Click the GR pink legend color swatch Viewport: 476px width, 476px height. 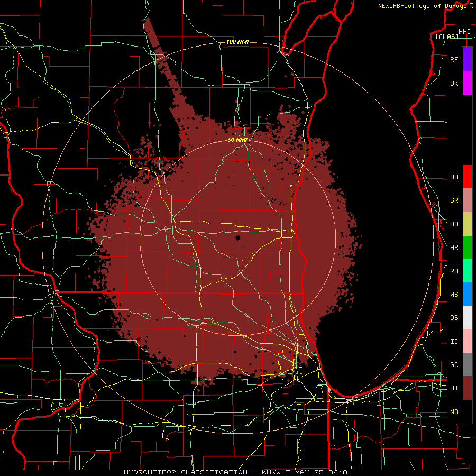467,200
